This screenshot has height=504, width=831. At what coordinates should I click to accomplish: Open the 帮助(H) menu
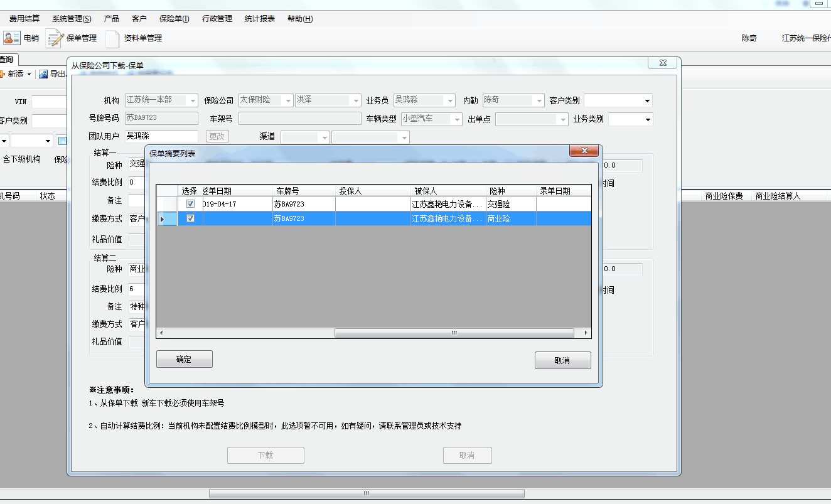[x=300, y=19]
